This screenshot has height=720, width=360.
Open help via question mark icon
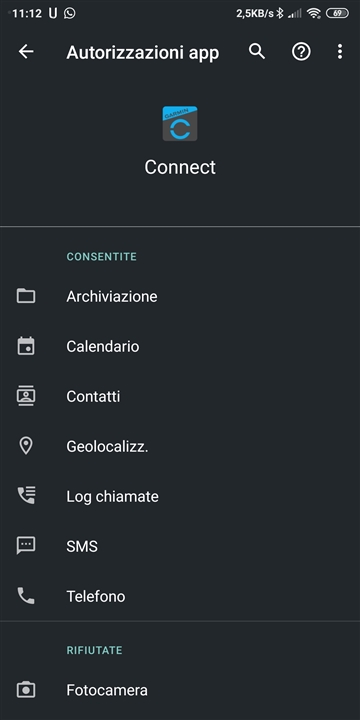(x=301, y=52)
